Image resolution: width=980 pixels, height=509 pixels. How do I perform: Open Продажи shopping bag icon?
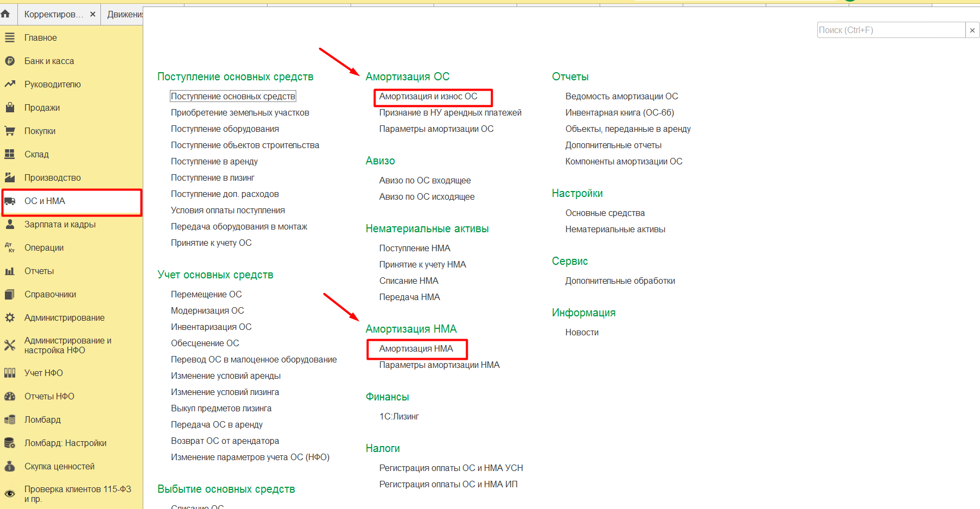(10, 107)
